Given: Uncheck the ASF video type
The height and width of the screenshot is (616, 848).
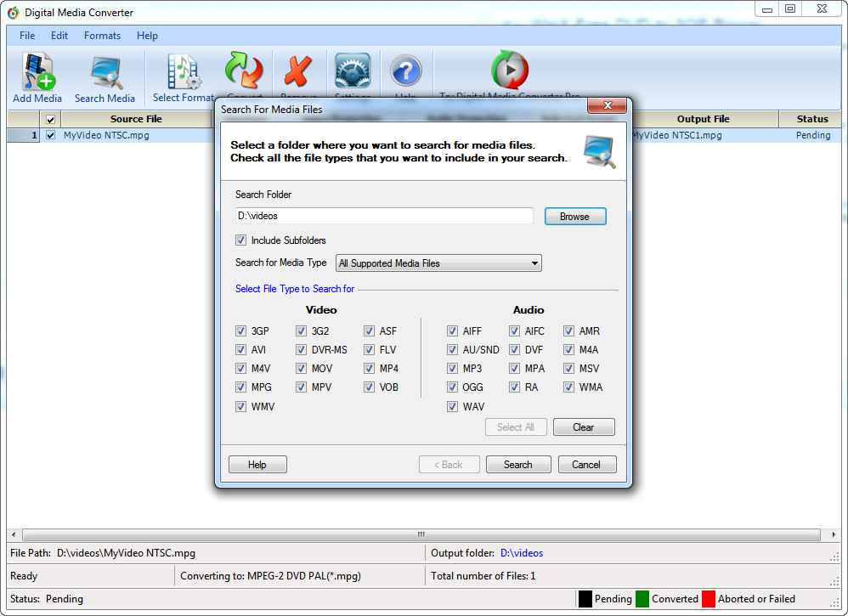Looking at the screenshot, I should pyautogui.click(x=369, y=331).
